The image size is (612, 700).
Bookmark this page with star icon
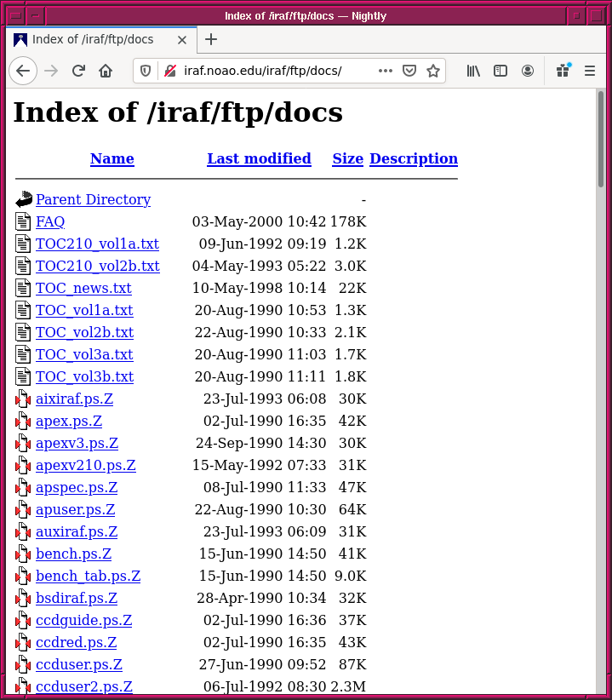point(433,71)
